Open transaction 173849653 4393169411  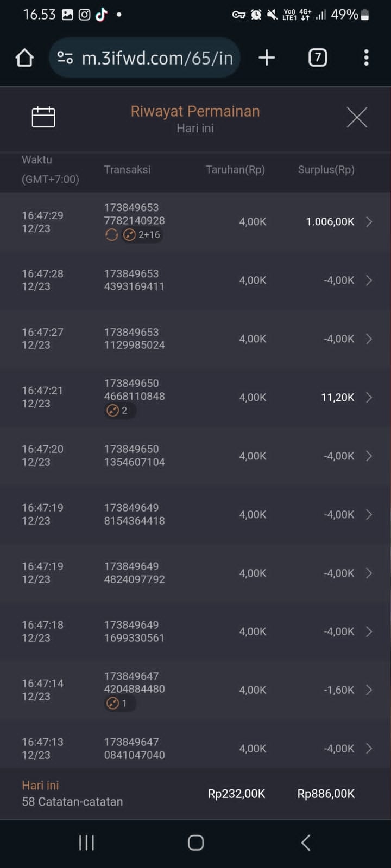[x=134, y=280]
